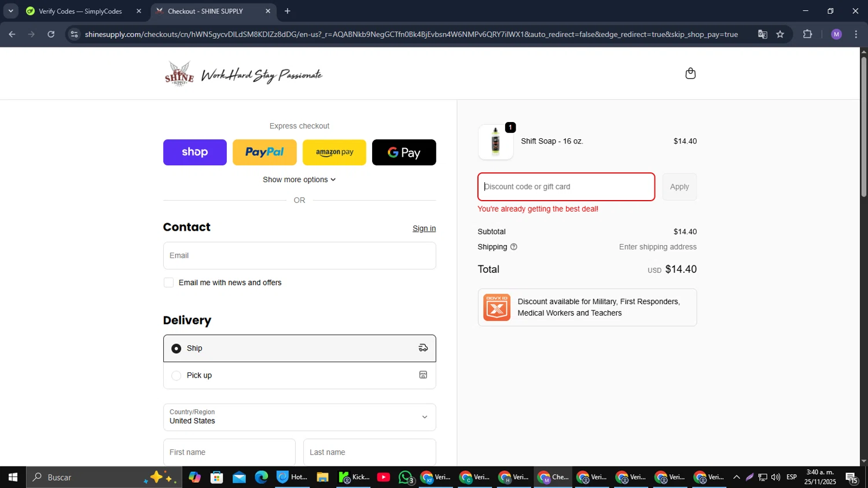Click the Total USD $14.40 amount
This screenshot has height=488, width=868.
(x=672, y=269)
